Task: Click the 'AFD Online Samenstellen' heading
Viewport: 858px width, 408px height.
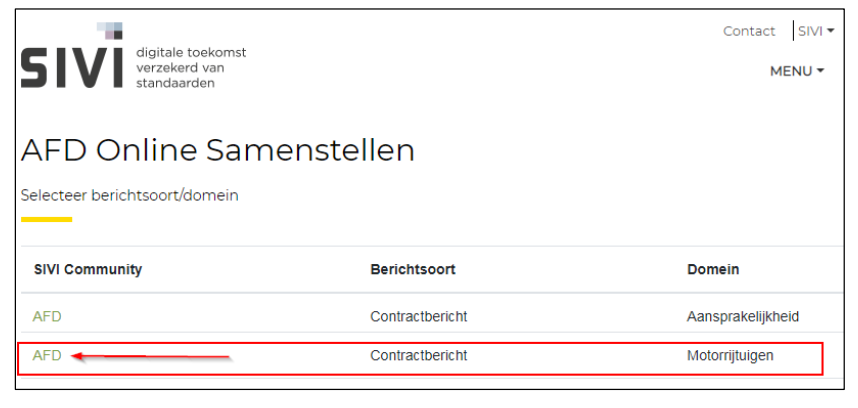Action: coord(217,150)
